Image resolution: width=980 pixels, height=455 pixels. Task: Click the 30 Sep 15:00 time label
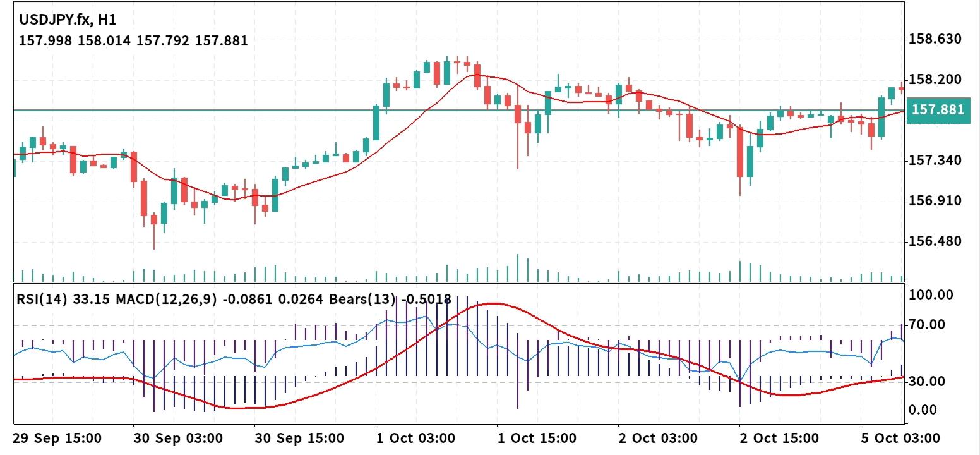pyautogui.click(x=299, y=438)
